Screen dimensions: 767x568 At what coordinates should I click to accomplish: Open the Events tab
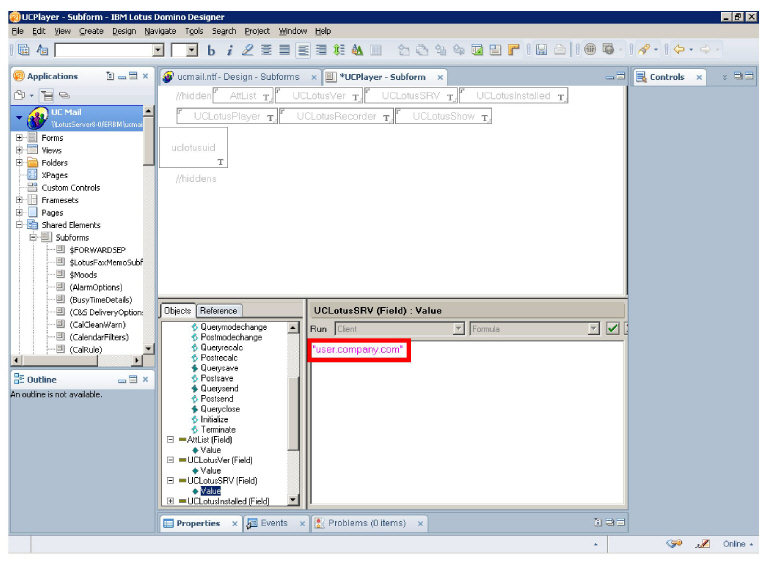274,523
